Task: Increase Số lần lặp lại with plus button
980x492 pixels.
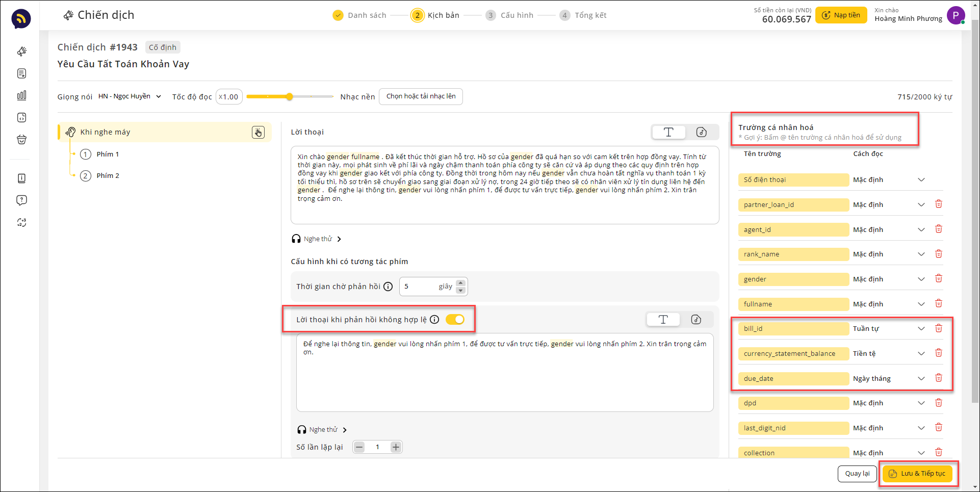Action: [x=396, y=447]
